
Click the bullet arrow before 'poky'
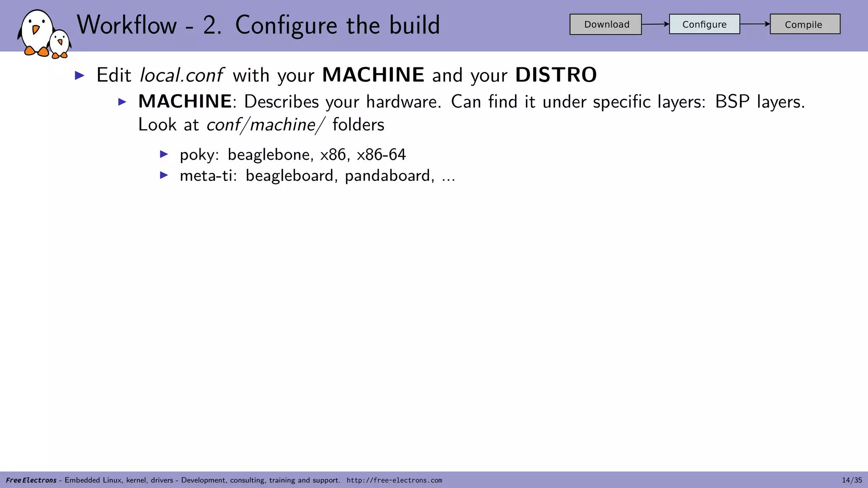pos(164,154)
